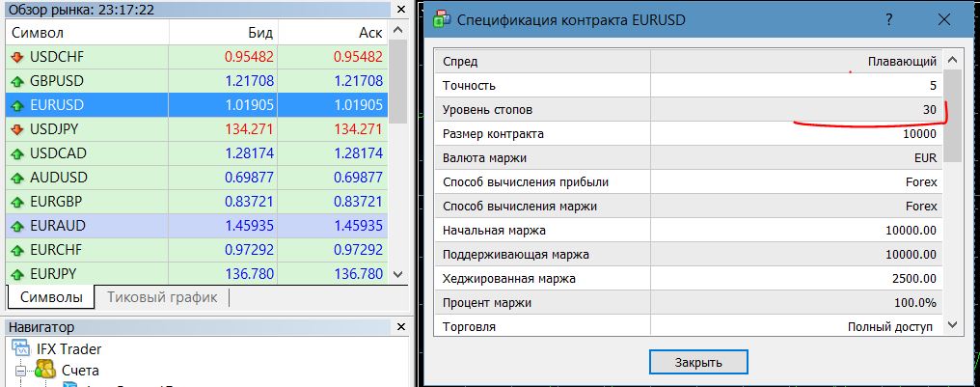Close the Навигатор panel
Viewport: 980px width, 387px height.
pos(402,327)
